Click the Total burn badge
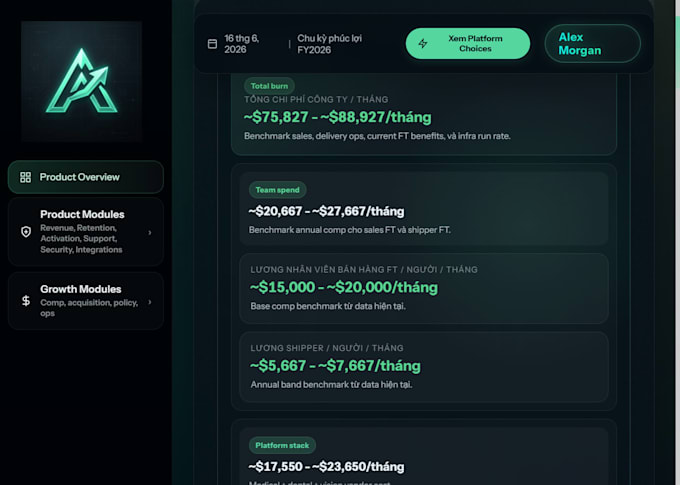This screenshot has width=680, height=485. [x=269, y=86]
